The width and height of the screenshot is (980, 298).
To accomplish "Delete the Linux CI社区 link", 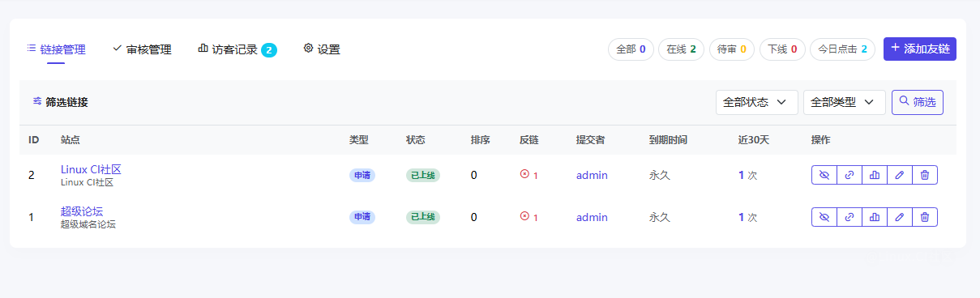I will 925,175.
